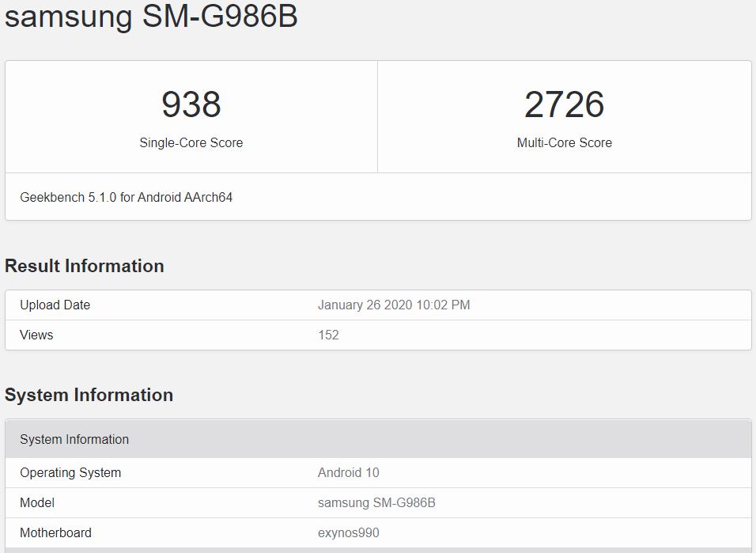This screenshot has width=756, height=553.
Task: Click the samsung SM-G986B page title
Action: (151, 17)
